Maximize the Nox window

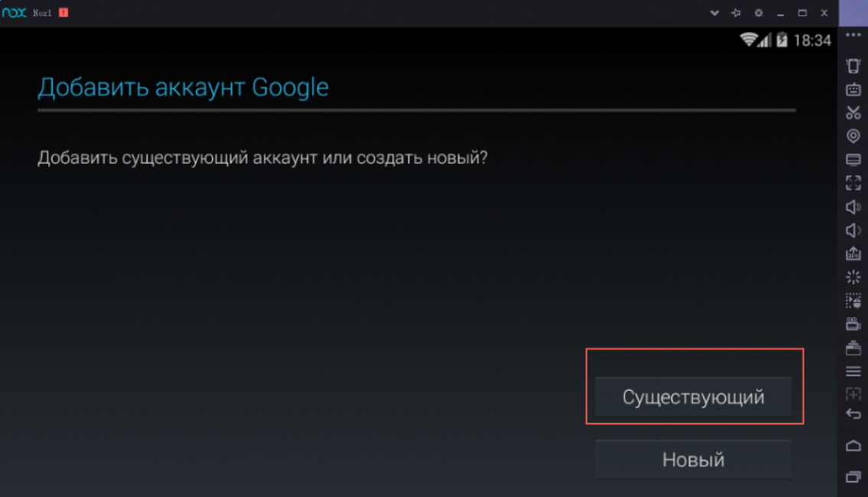tap(802, 13)
